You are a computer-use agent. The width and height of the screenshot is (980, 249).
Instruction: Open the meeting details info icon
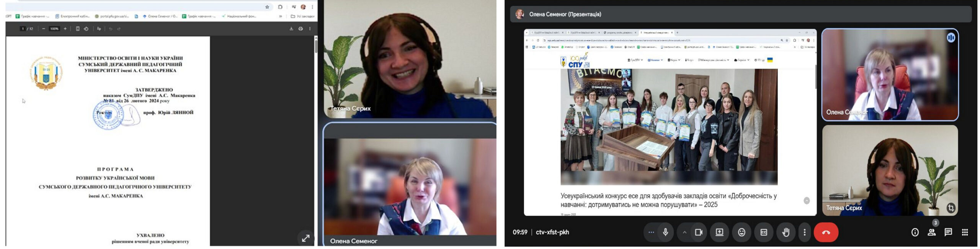[915, 232]
